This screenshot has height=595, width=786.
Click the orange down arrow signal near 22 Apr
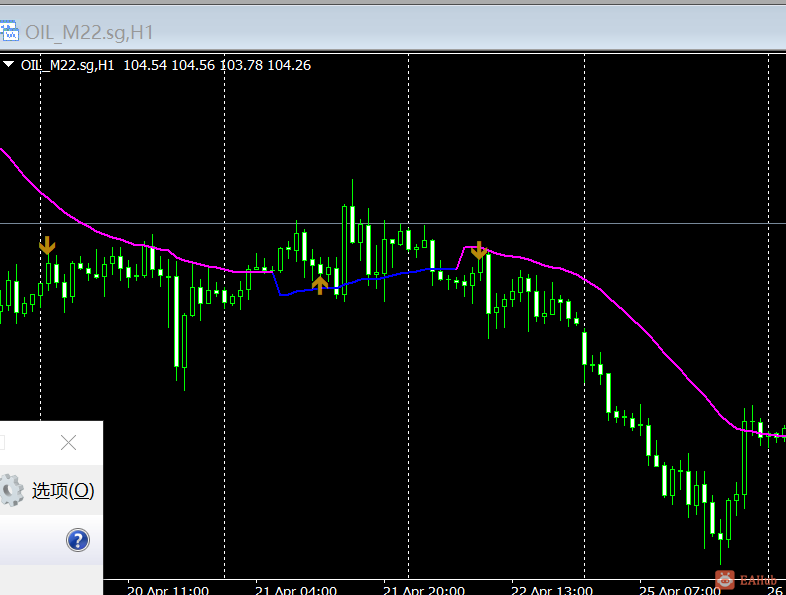pyautogui.click(x=479, y=250)
